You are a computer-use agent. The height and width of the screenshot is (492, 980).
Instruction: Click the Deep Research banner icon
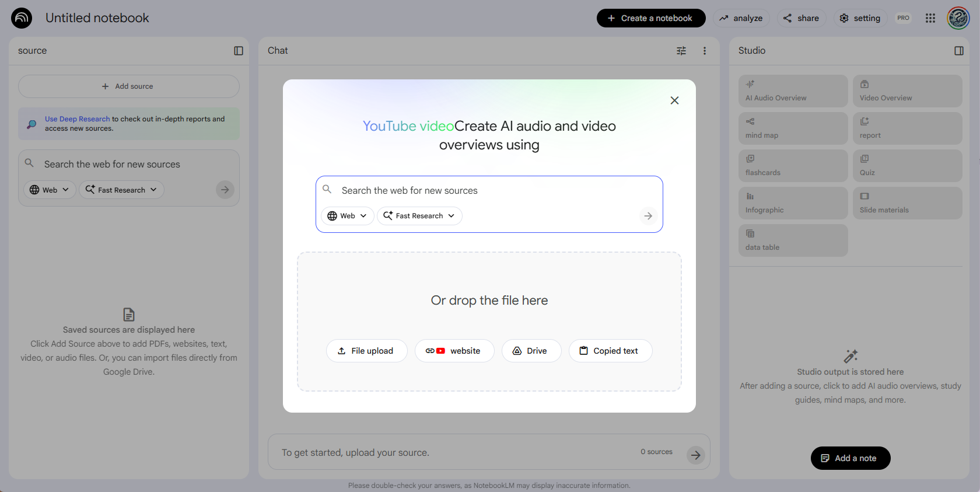pyautogui.click(x=32, y=124)
